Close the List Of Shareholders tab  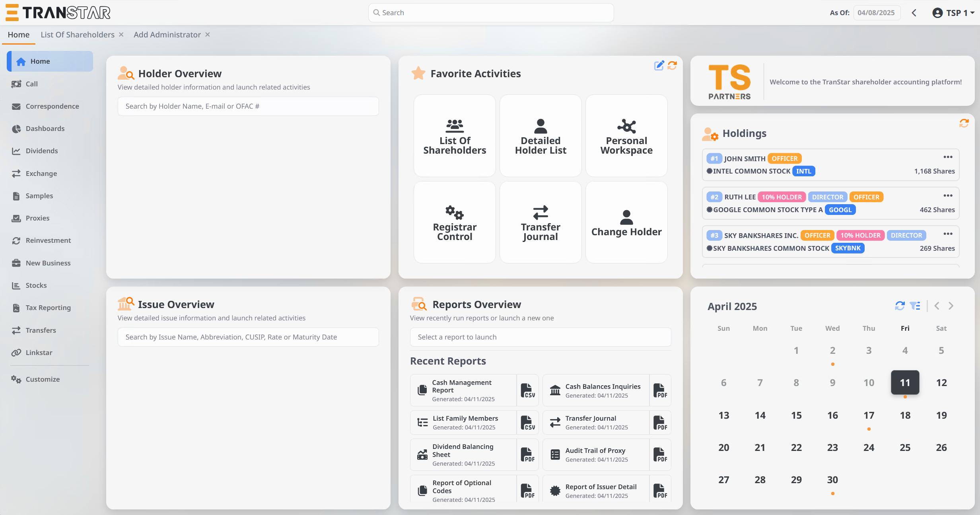(121, 35)
